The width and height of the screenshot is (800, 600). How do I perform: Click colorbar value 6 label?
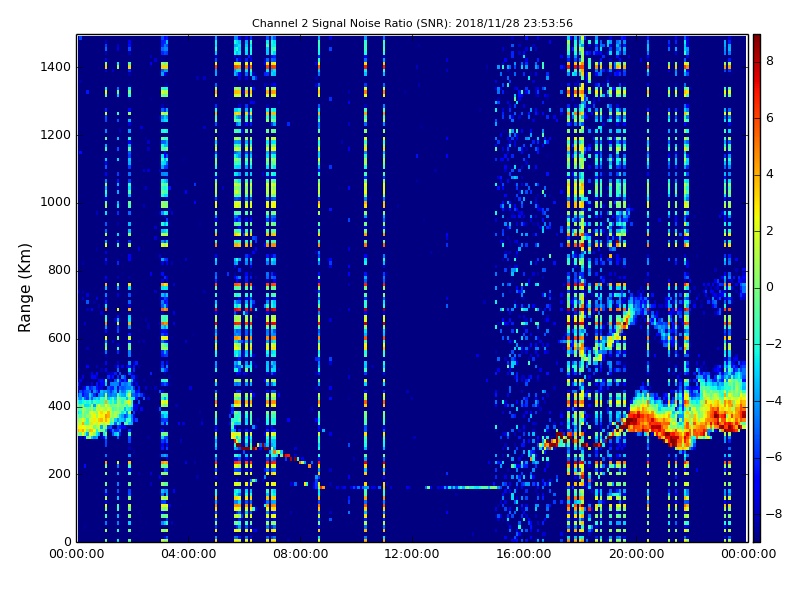[x=770, y=118]
